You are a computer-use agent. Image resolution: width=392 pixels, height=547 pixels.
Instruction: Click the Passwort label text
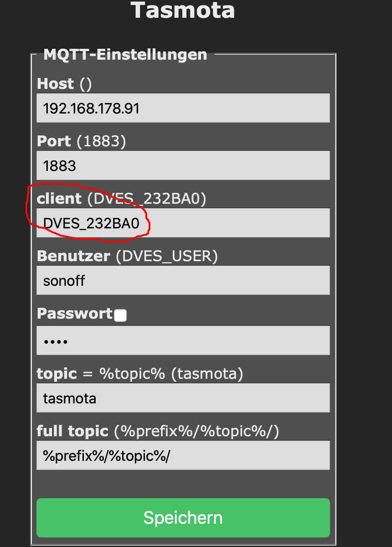pos(74,314)
